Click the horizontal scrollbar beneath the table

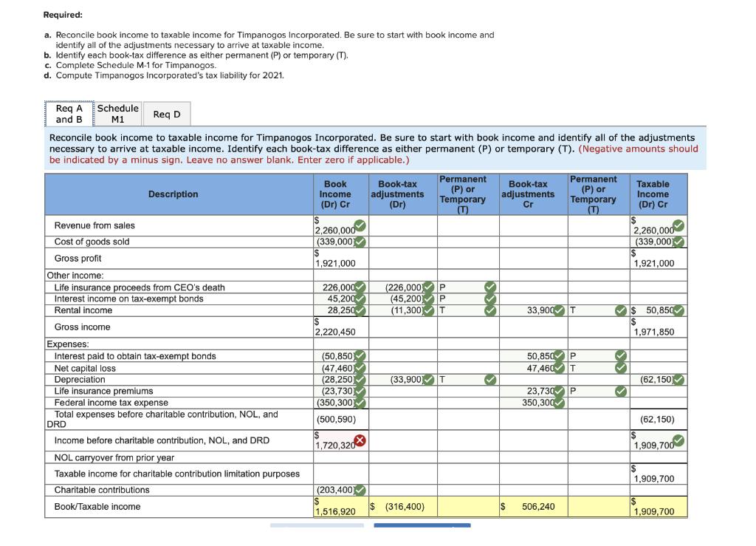point(317,525)
